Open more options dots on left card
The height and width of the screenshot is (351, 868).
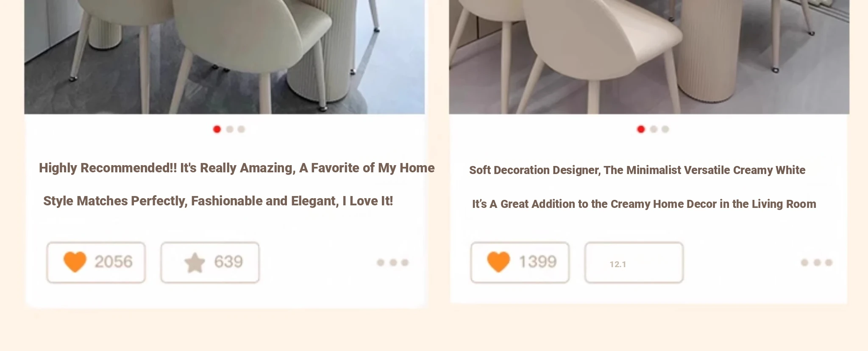coord(392,263)
